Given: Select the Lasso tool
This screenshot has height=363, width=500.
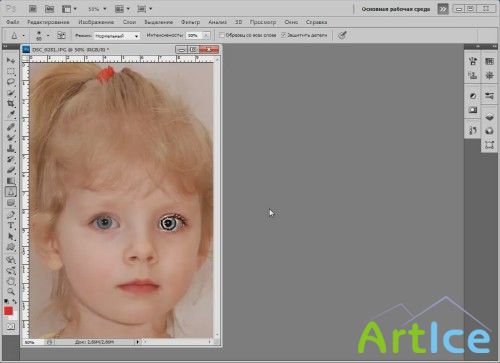Looking at the screenshot, I should point(11,82).
